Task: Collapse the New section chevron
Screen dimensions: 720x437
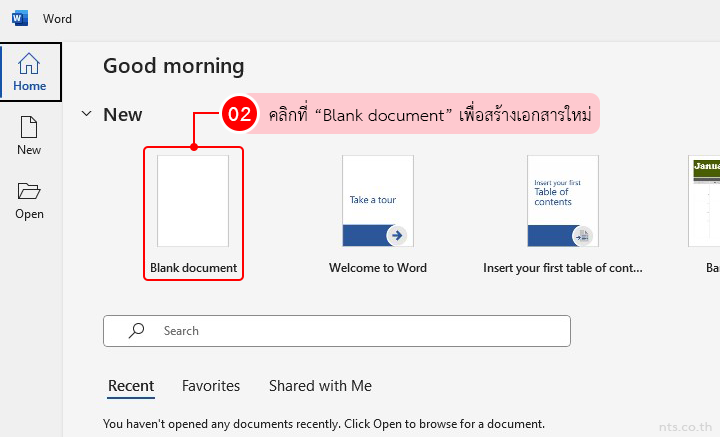Action: (85, 114)
